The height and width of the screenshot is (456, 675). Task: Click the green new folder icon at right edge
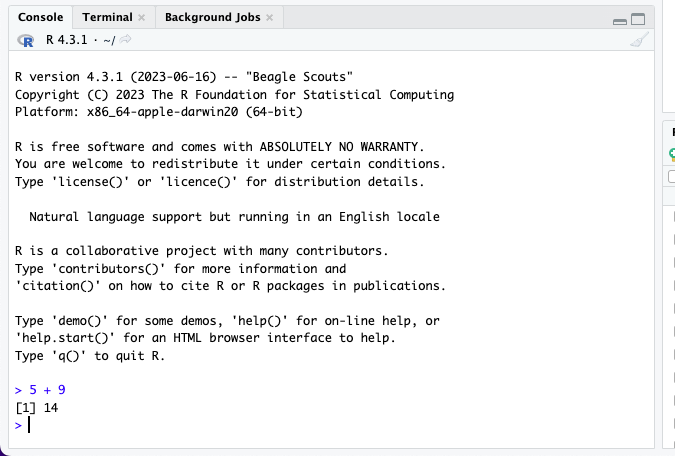(x=672, y=154)
